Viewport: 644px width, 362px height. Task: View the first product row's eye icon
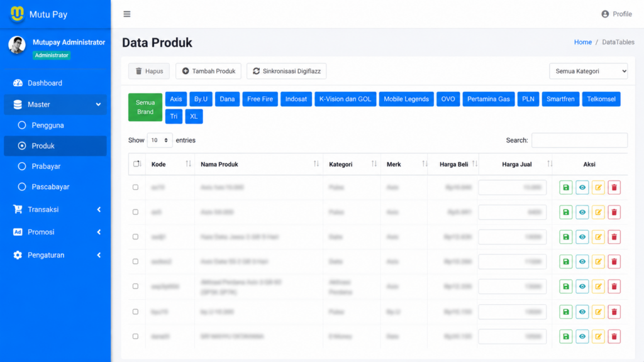tap(582, 187)
